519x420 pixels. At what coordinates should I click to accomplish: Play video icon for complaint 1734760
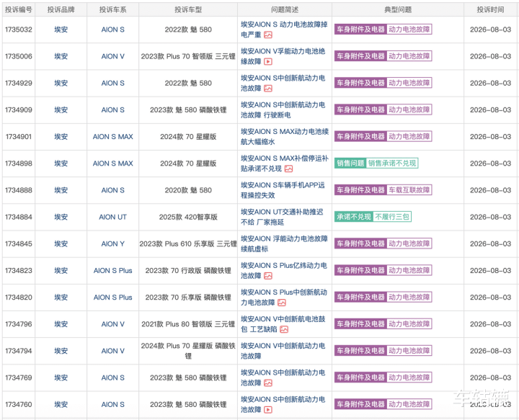click(x=268, y=410)
